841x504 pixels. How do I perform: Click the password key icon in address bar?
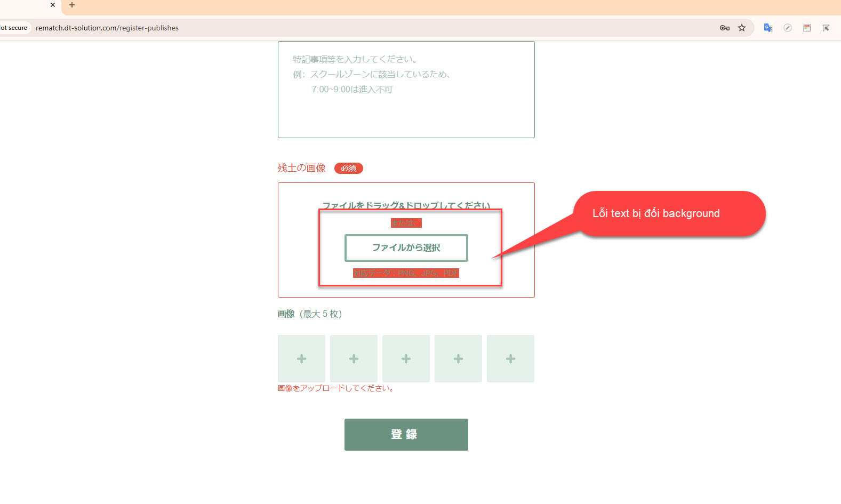(724, 28)
